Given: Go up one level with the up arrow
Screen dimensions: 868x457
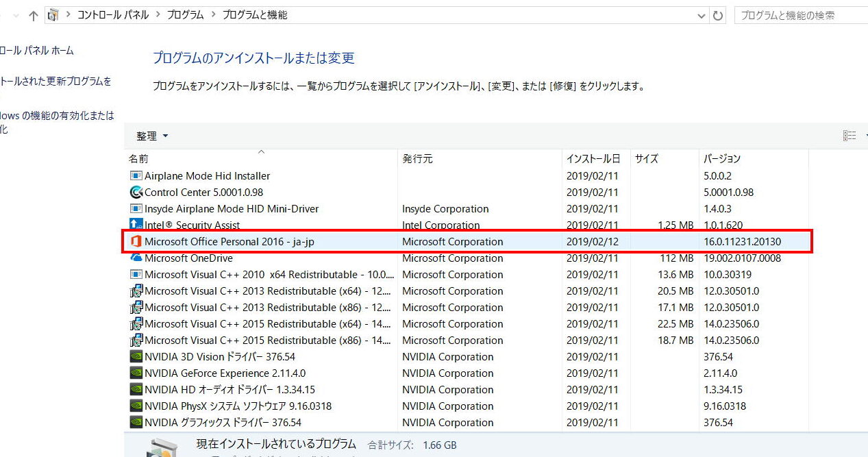Looking at the screenshot, I should pyautogui.click(x=33, y=16).
